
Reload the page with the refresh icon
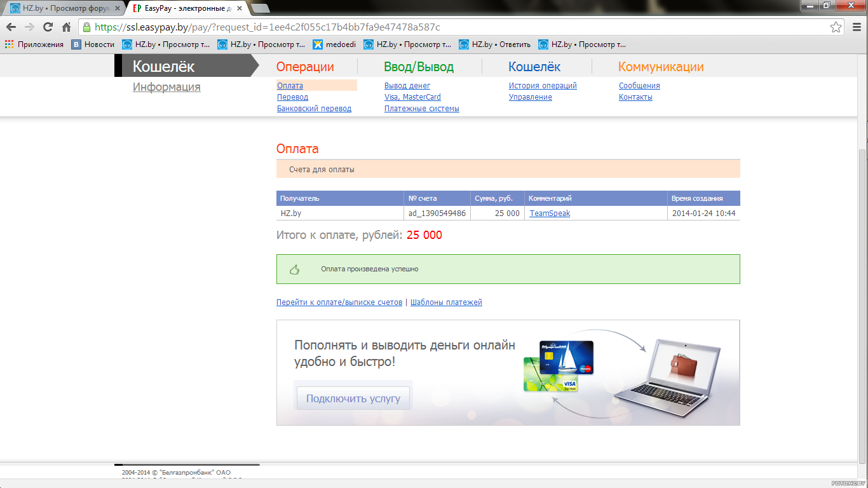click(48, 27)
